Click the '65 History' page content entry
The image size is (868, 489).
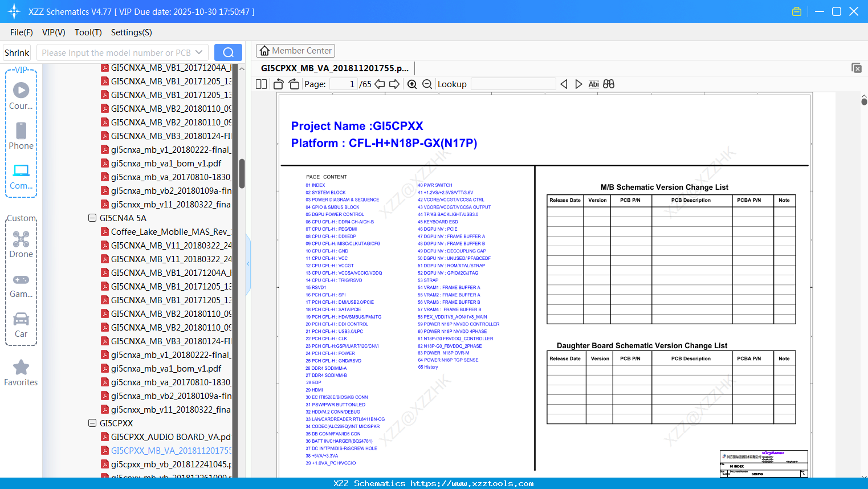(x=428, y=367)
